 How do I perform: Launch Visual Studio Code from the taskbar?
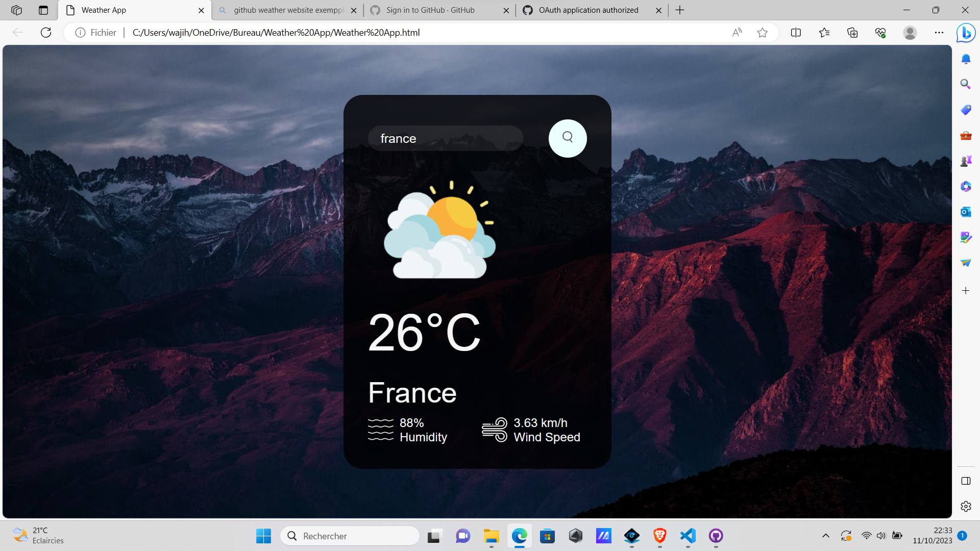coord(688,536)
